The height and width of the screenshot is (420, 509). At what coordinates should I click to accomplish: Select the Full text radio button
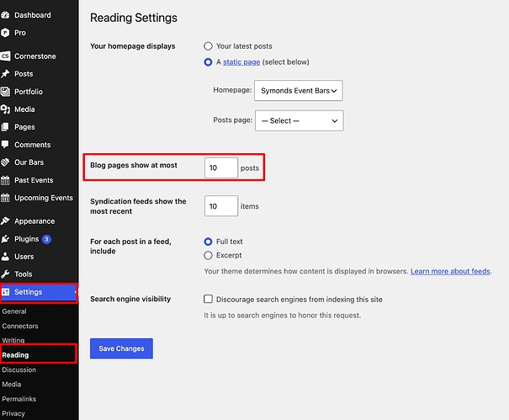(208, 242)
